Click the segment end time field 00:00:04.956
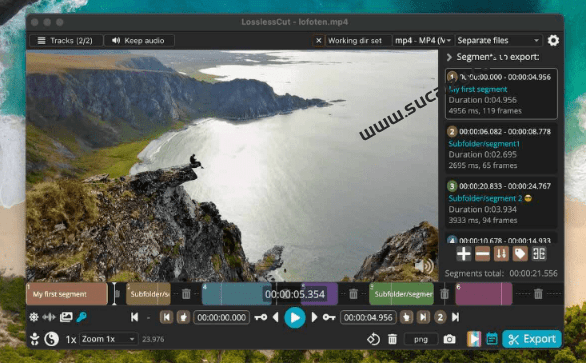 click(368, 317)
